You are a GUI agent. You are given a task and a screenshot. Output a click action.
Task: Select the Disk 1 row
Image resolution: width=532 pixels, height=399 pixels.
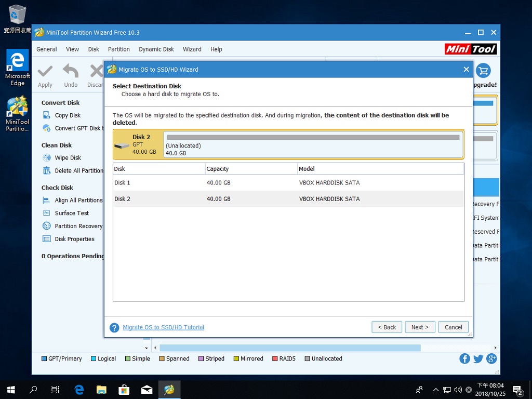pyautogui.click(x=288, y=182)
